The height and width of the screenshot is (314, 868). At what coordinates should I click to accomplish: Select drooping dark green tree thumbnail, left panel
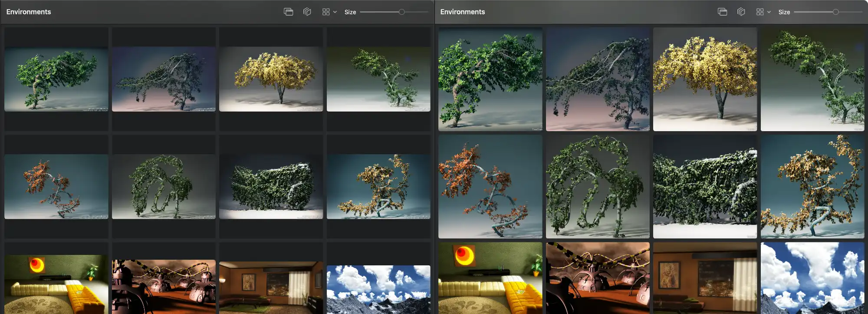point(164,186)
